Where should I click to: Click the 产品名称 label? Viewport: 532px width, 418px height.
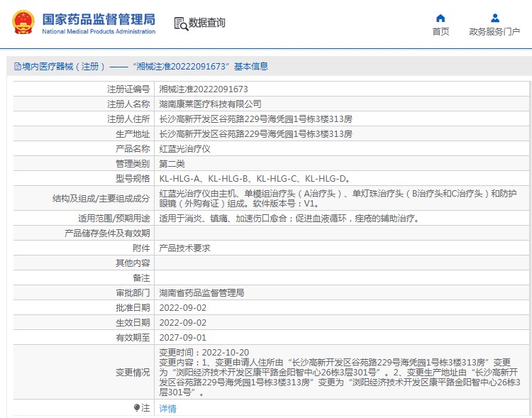pyautogui.click(x=133, y=149)
